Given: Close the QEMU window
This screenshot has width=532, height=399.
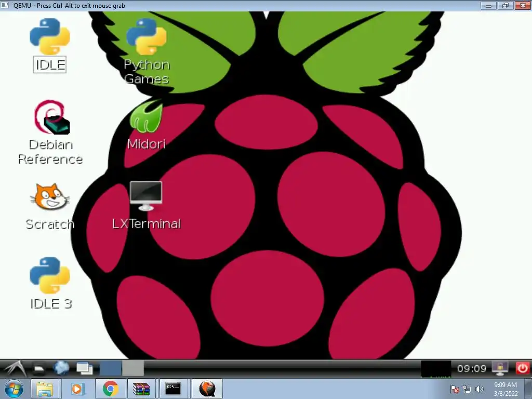Looking at the screenshot, I should tap(523, 5).
